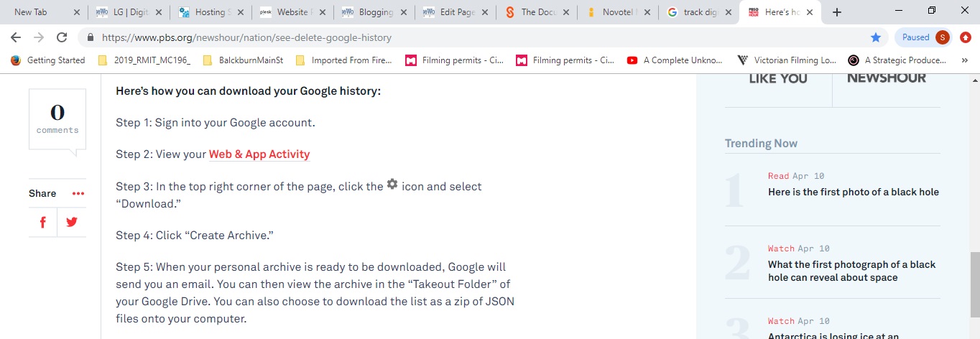Bookmark this page with the star icon
This screenshot has height=339, width=980.
coord(876,37)
